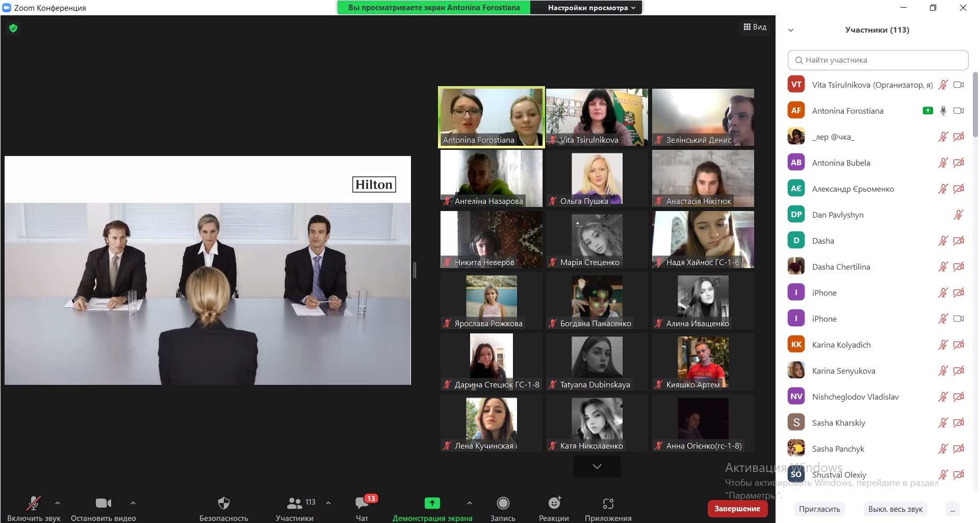Unmute with the Включить звук microphone icon
Image resolution: width=980 pixels, height=523 pixels.
click(34, 503)
